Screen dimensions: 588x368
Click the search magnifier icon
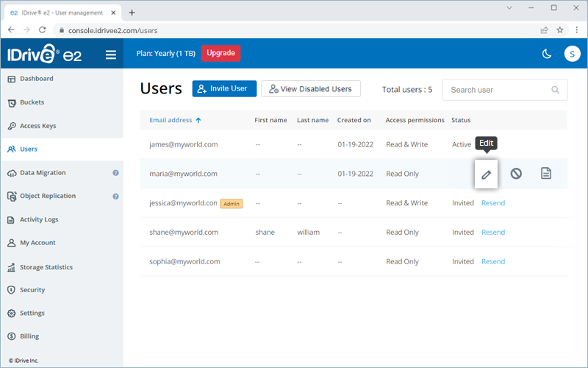(555, 90)
